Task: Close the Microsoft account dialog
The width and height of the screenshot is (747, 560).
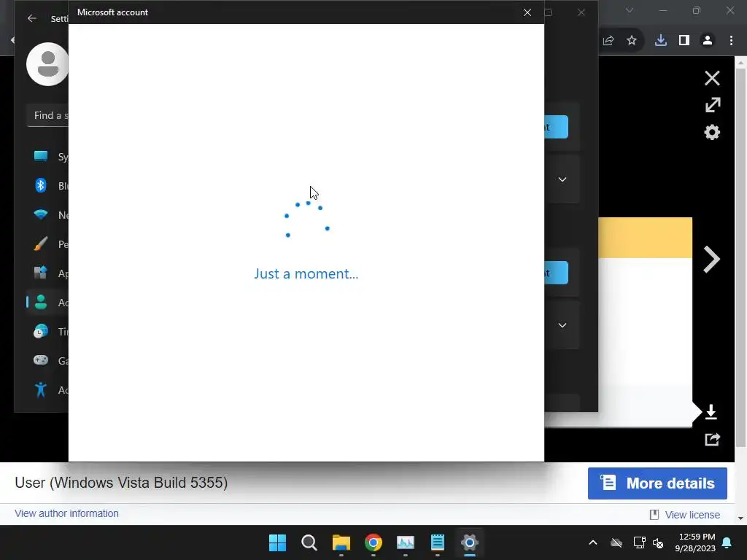Action: (527, 12)
